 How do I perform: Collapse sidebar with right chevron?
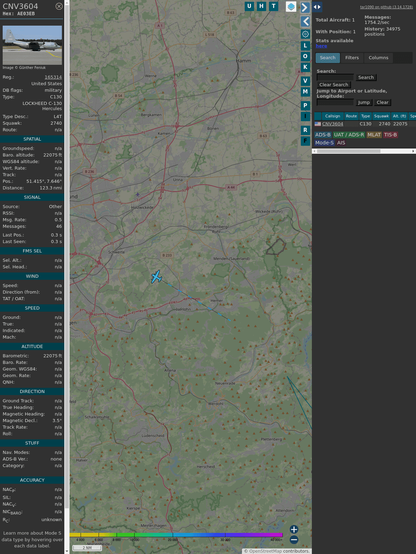coord(305,7)
